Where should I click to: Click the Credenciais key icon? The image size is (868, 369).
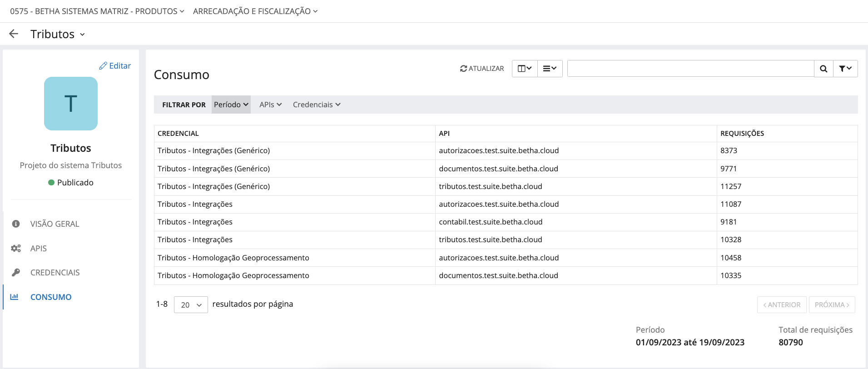click(x=16, y=272)
